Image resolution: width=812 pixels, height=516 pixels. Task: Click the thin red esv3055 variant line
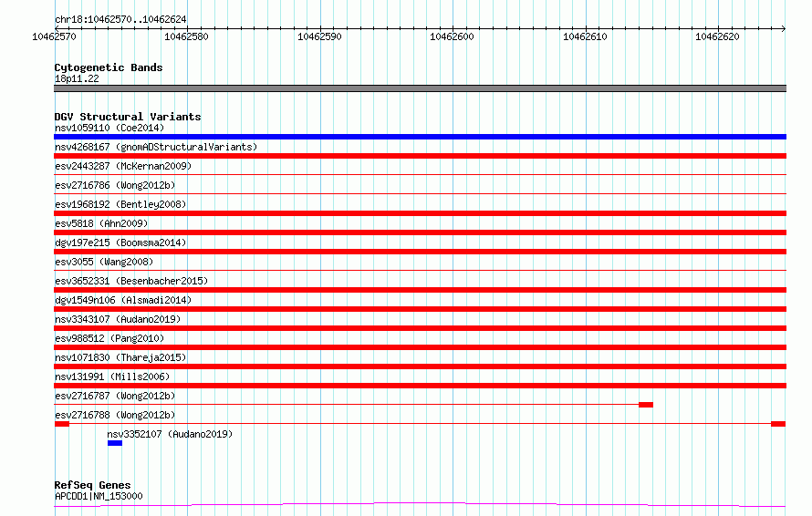tap(420, 270)
